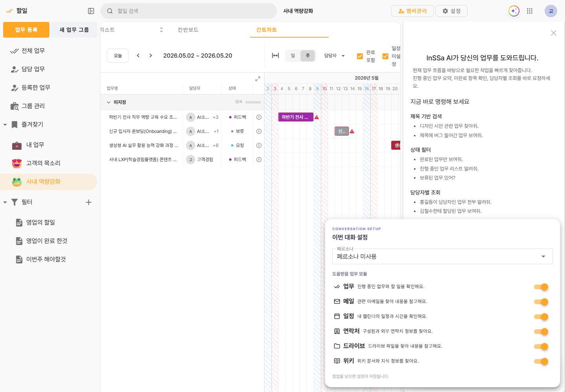Collapse the 미지정 group row
The width and height of the screenshot is (565, 392).
pyautogui.click(x=109, y=102)
